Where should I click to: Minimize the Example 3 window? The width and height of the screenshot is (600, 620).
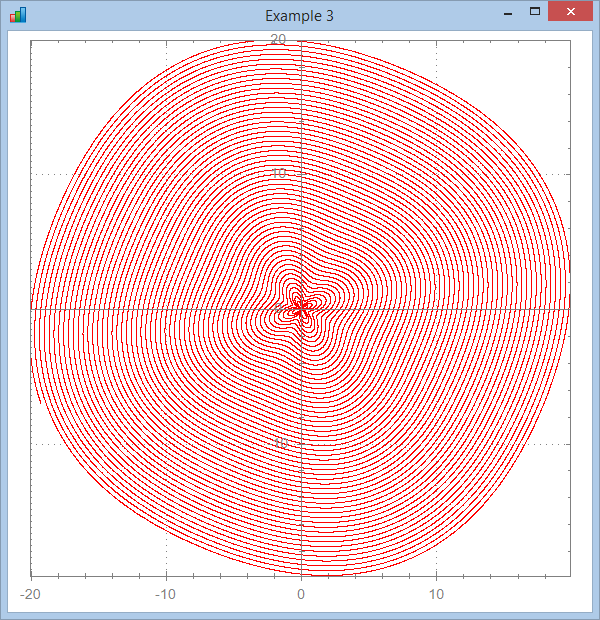tap(508, 13)
